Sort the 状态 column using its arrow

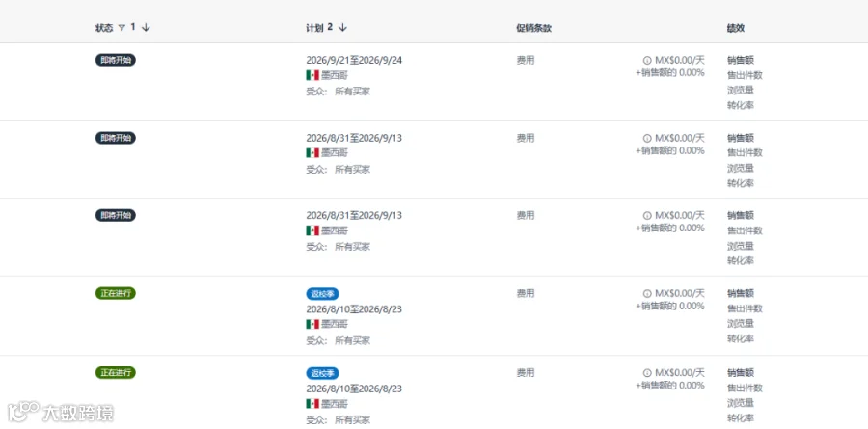(x=146, y=28)
